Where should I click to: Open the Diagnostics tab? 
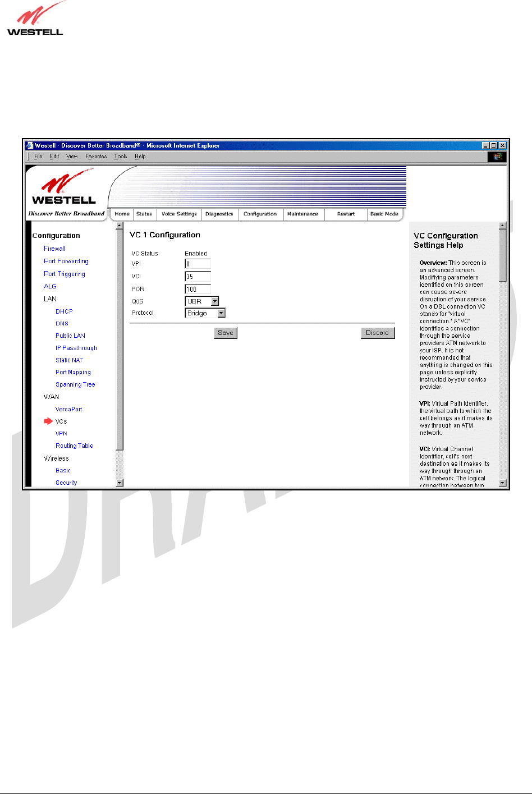pos(219,214)
